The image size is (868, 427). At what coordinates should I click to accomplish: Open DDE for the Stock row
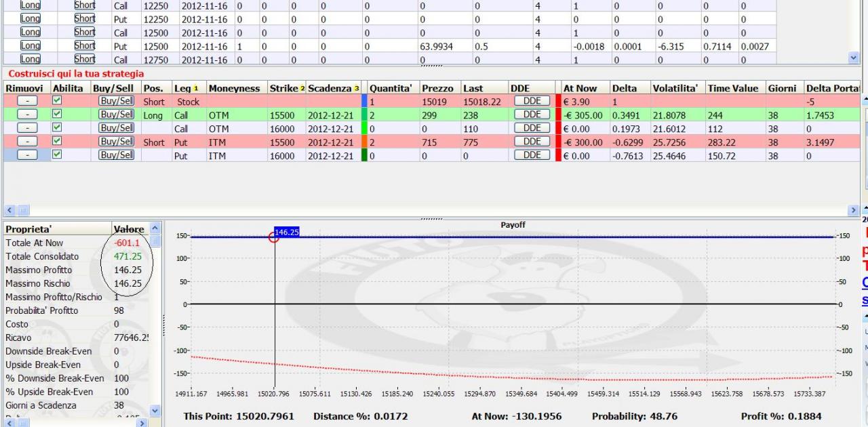pos(531,101)
